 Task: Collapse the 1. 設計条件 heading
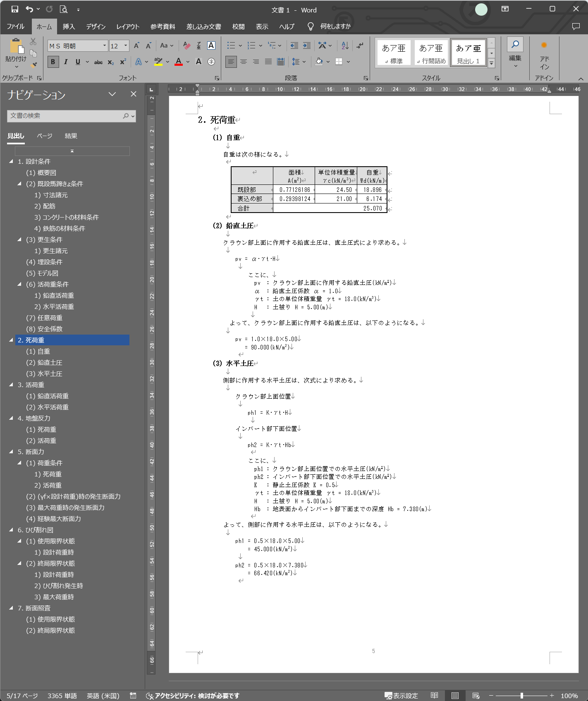(x=11, y=161)
